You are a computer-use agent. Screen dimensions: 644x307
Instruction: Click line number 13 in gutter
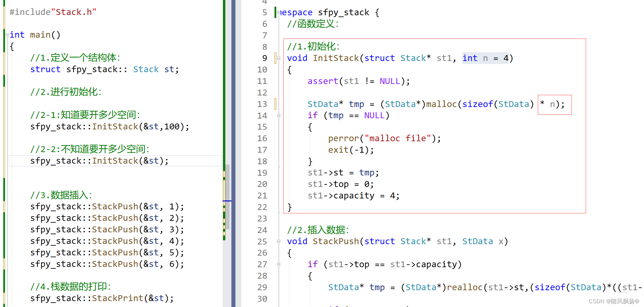coord(262,104)
